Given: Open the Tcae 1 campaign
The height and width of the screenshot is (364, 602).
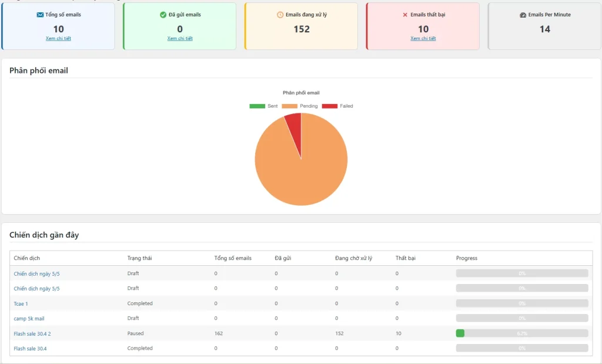Looking at the screenshot, I should [x=21, y=303].
